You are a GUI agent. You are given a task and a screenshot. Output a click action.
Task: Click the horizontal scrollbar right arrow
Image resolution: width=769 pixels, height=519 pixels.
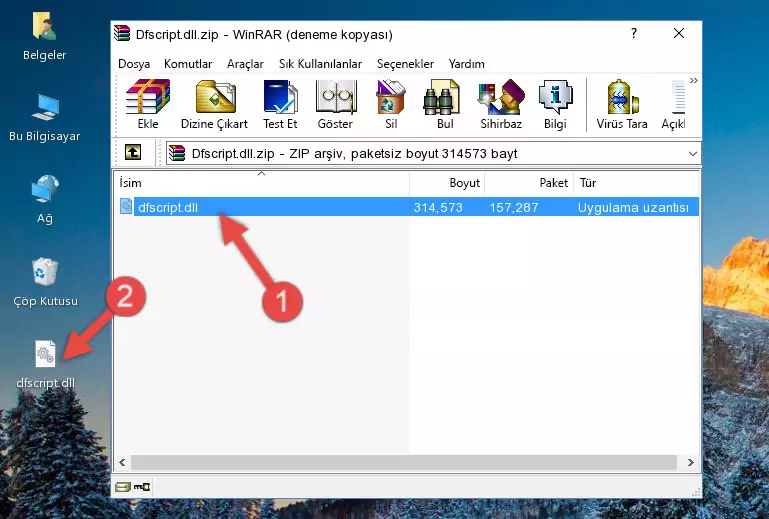click(x=691, y=462)
